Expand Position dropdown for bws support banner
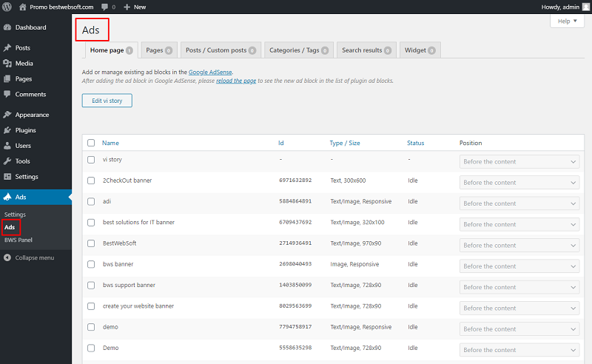The width and height of the screenshot is (592, 364). click(x=519, y=287)
